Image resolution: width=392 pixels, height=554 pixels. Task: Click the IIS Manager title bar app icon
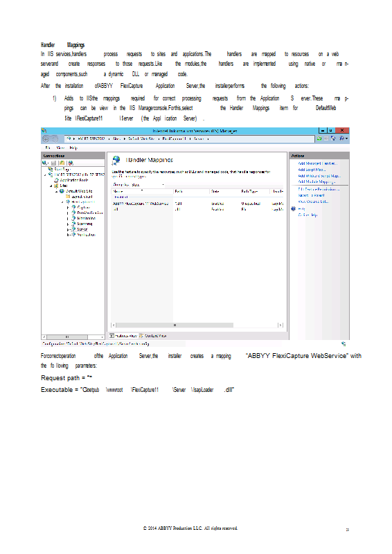click(44, 131)
